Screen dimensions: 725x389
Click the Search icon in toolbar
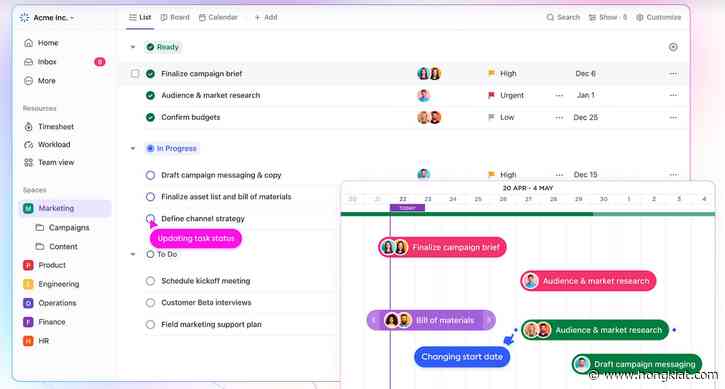[550, 17]
